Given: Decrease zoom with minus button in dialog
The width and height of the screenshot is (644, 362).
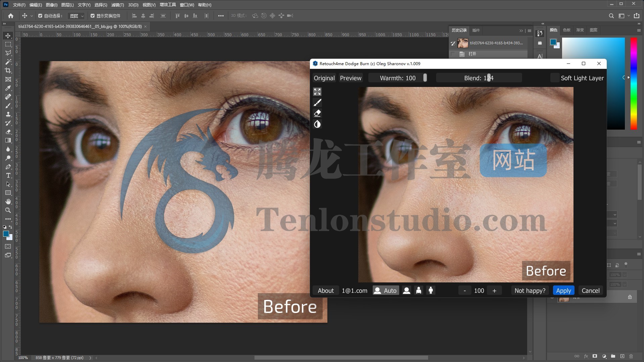Looking at the screenshot, I should (x=465, y=290).
